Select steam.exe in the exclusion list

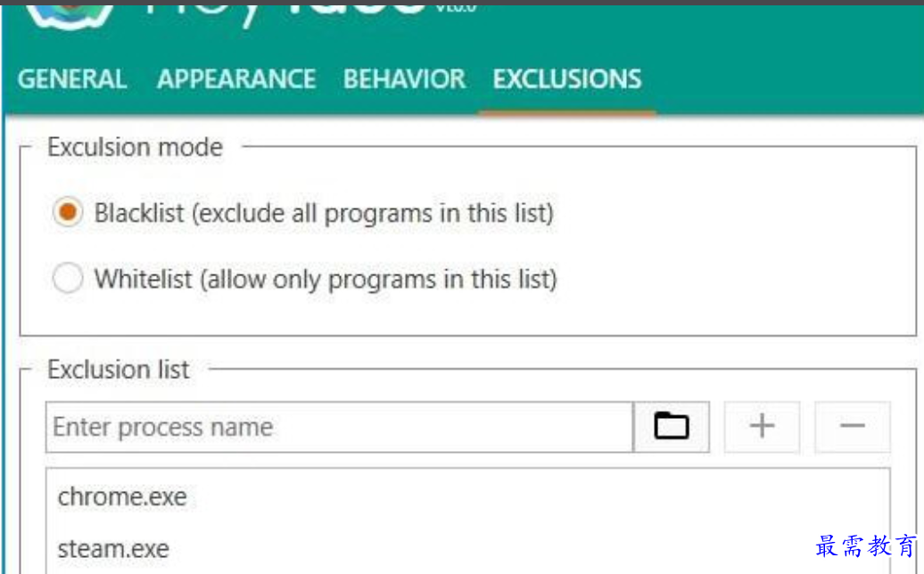(x=113, y=548)
